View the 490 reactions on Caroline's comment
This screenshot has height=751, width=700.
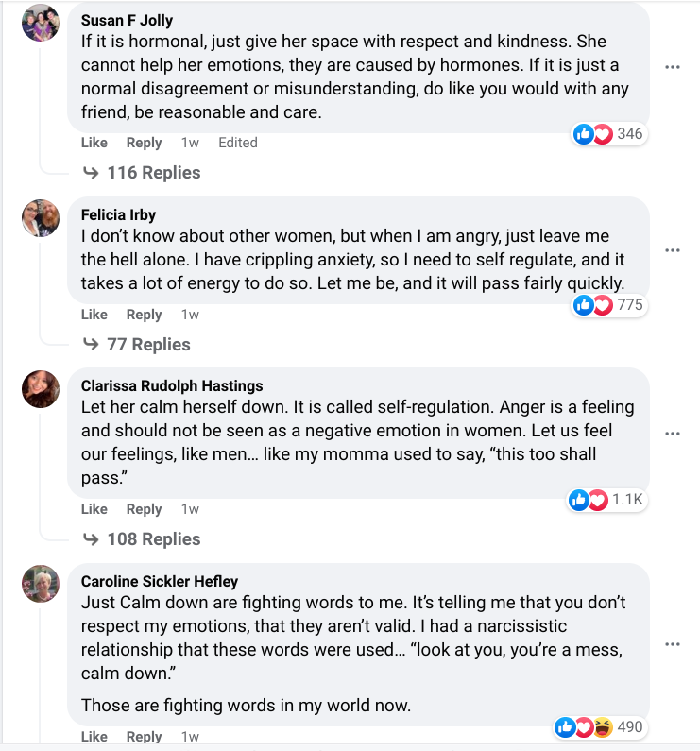(599, 726)
